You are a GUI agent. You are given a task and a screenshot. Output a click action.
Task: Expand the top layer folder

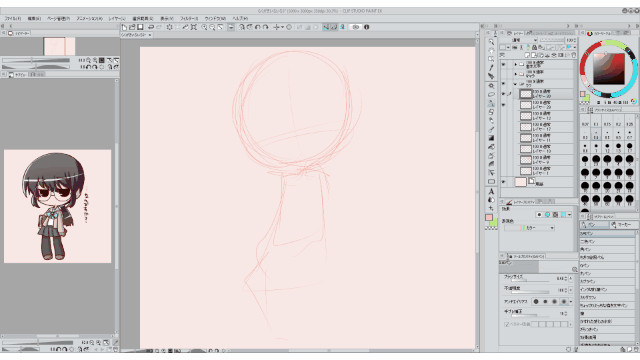516,64
